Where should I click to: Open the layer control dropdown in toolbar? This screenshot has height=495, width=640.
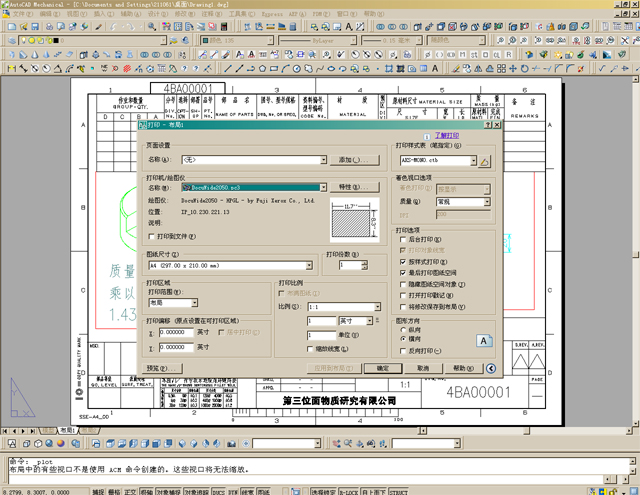tap(163, 40)
